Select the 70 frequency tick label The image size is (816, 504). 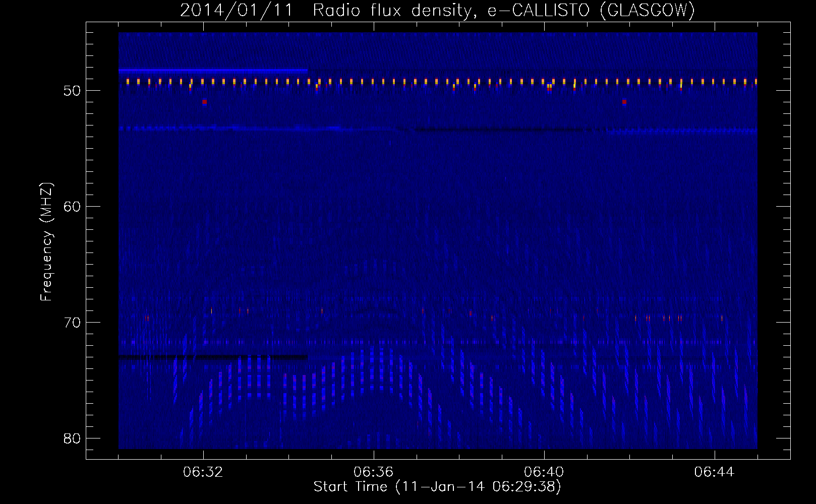coord(72,323)
